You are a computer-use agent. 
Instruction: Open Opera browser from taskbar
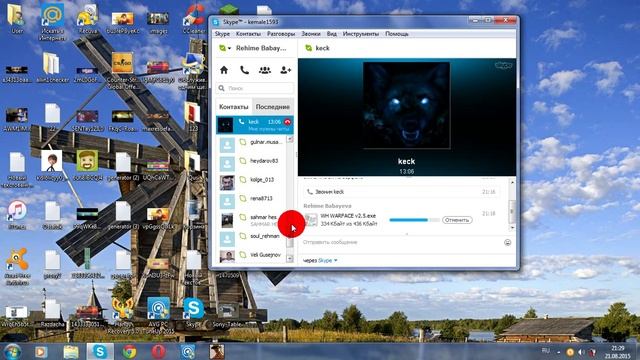[x=159, y=351]
